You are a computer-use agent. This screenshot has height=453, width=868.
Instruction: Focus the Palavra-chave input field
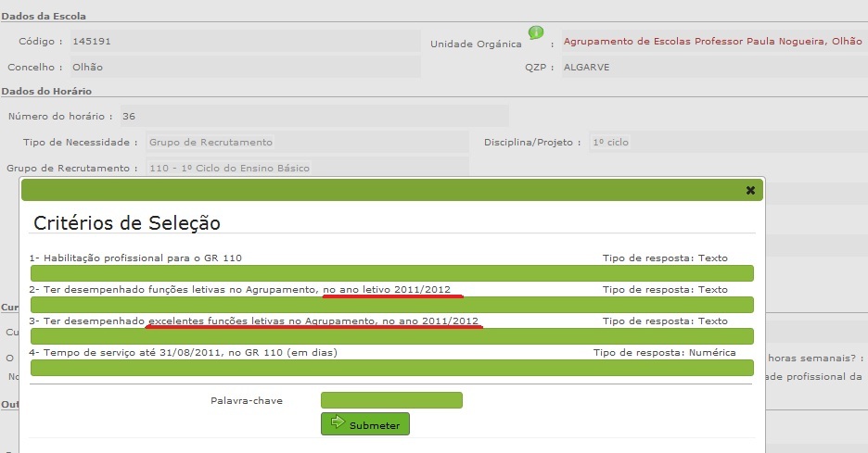[x=391, y=400]
